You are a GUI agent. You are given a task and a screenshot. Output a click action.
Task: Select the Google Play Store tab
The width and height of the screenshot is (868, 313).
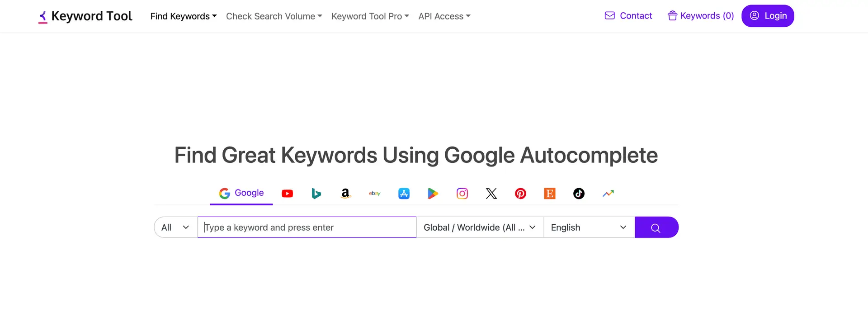pos(433,194)
